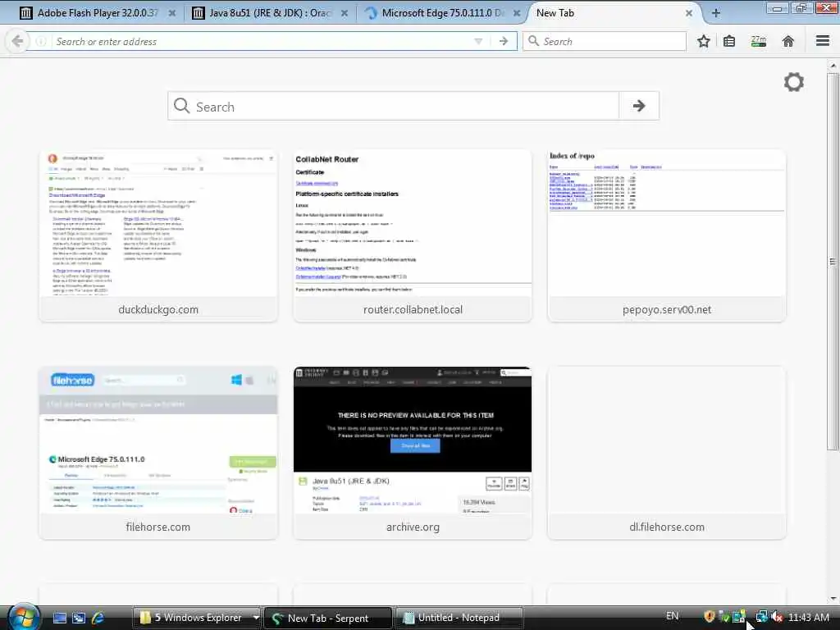The height and width of the screenshot is (630, 840).
Task: Click the site info icon in address bar
Action: (41, 41)
